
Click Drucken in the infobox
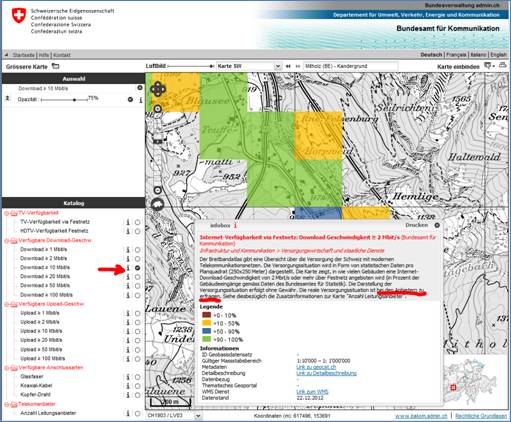(416, 225)
